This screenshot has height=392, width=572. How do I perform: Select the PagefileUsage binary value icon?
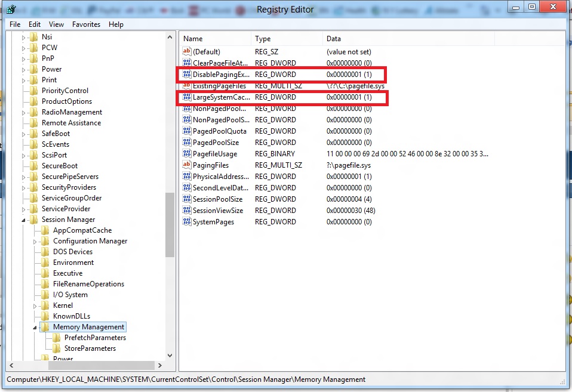(x=186, y=154)
